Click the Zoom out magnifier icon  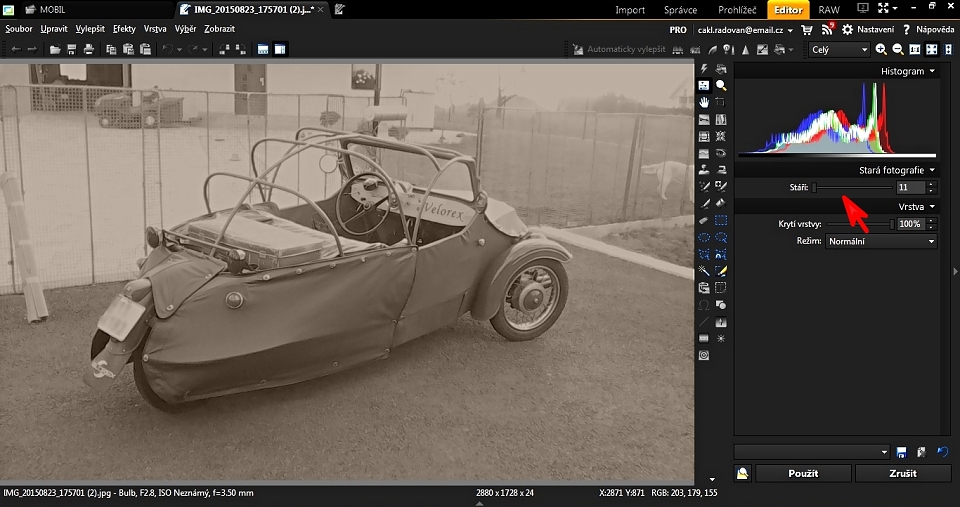pyautogui.click(x=898, y=49)
